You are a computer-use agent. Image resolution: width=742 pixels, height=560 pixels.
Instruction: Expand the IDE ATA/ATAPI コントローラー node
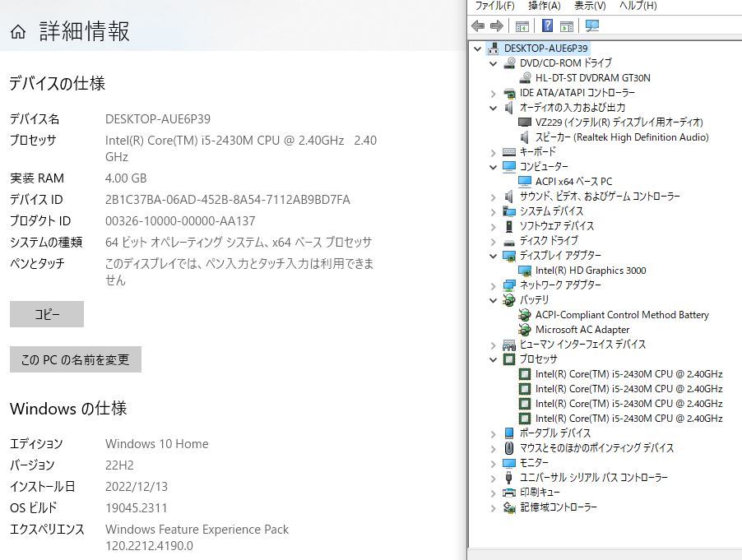(493, 93)
